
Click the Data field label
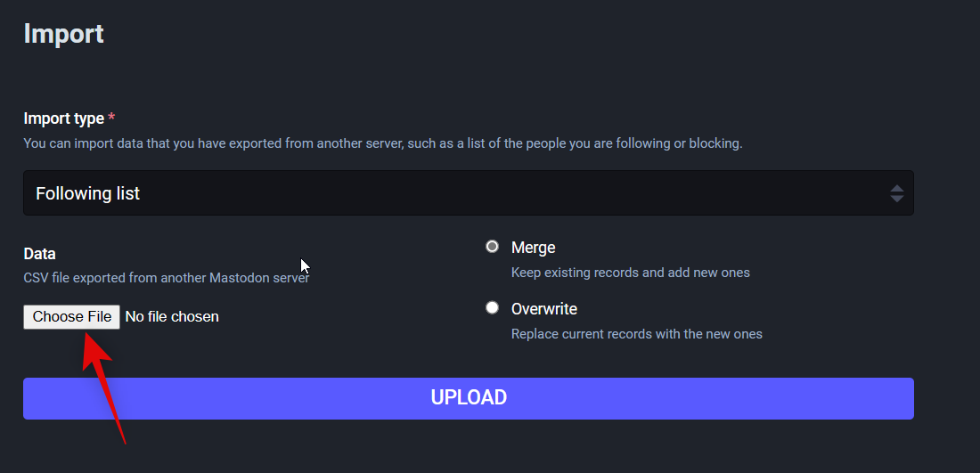pos(39,254)
